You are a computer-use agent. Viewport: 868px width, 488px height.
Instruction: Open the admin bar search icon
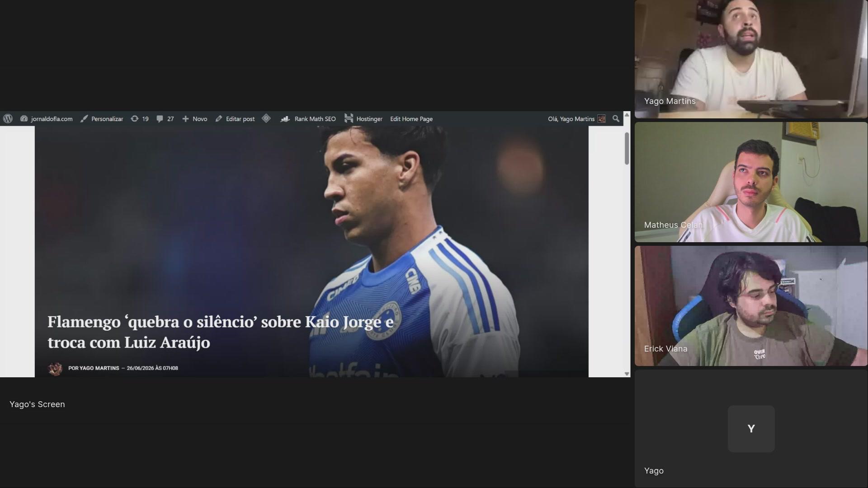tap(616, 119)
